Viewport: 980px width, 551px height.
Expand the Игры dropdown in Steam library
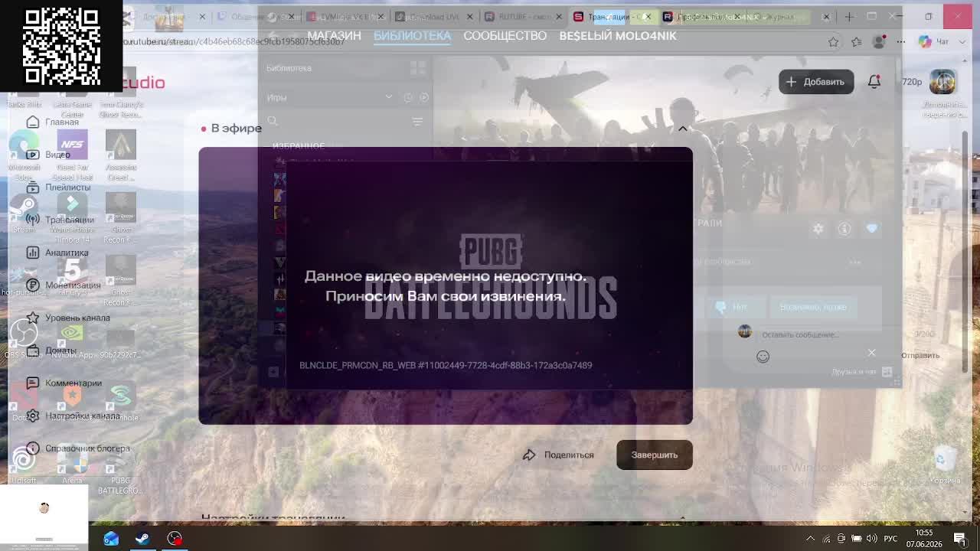(x=389, y=97)
